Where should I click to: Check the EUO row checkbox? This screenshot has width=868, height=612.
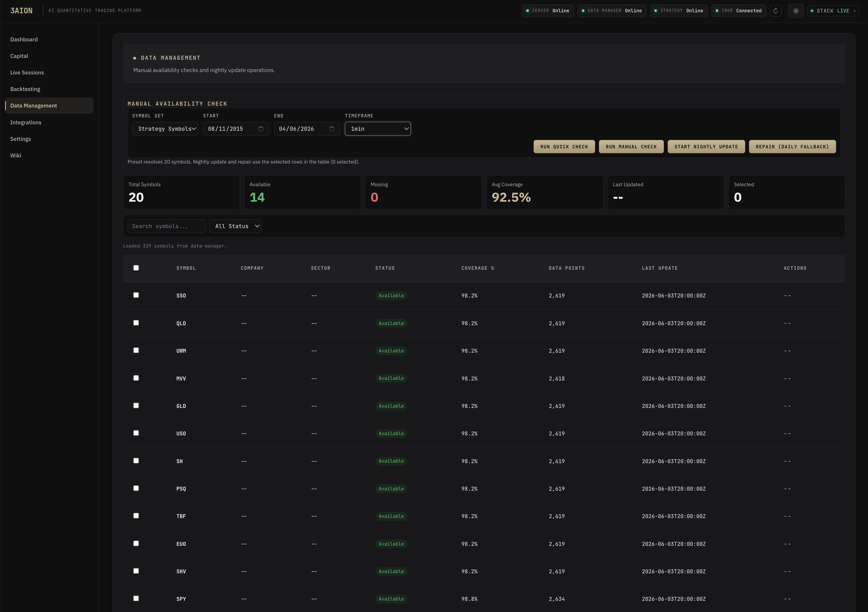(136, 543)
